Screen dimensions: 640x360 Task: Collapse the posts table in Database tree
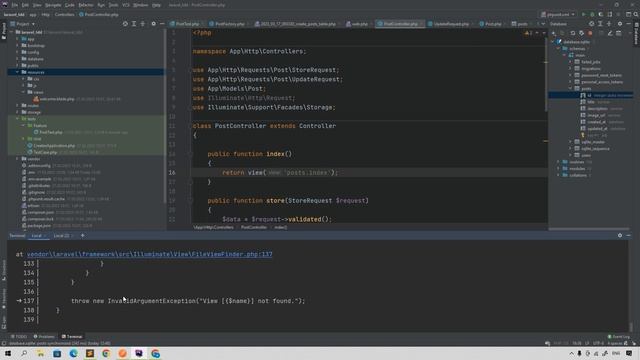pyautogui.click(x=571, y=88)
